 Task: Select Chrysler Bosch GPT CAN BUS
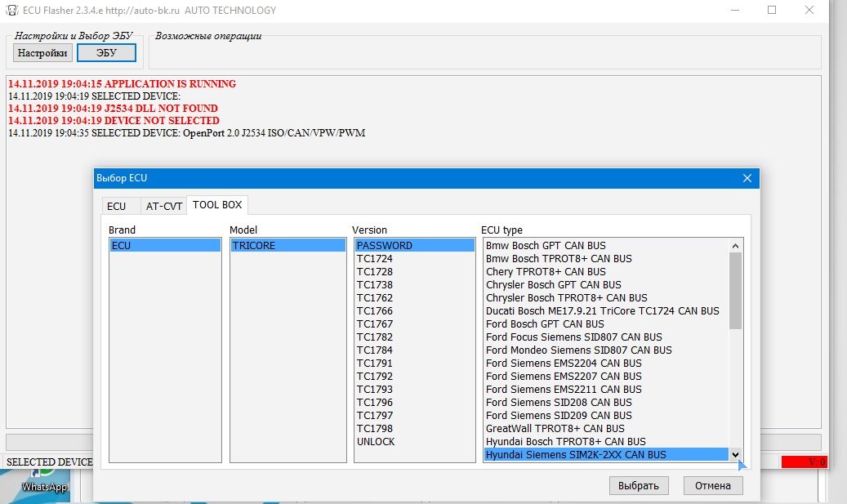pyautogui.click(x=553, y=285)
